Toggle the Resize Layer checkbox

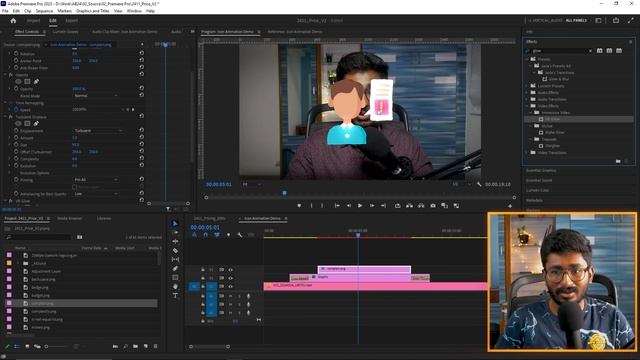tap(74, 187)
